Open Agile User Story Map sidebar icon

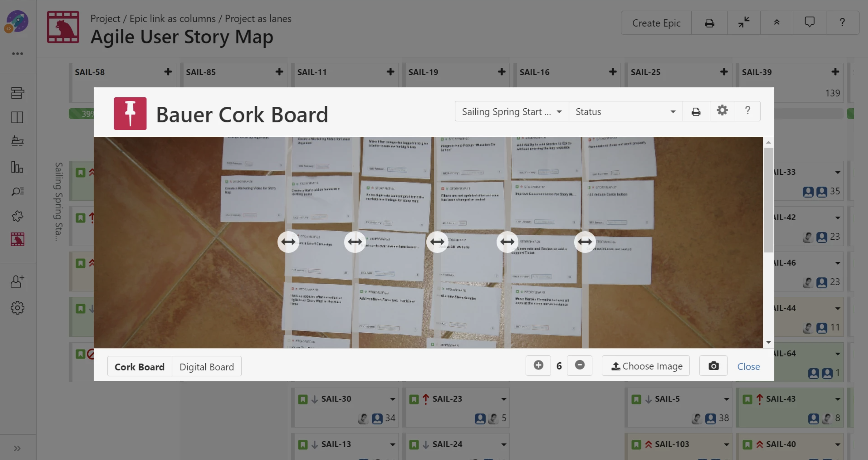17,239
